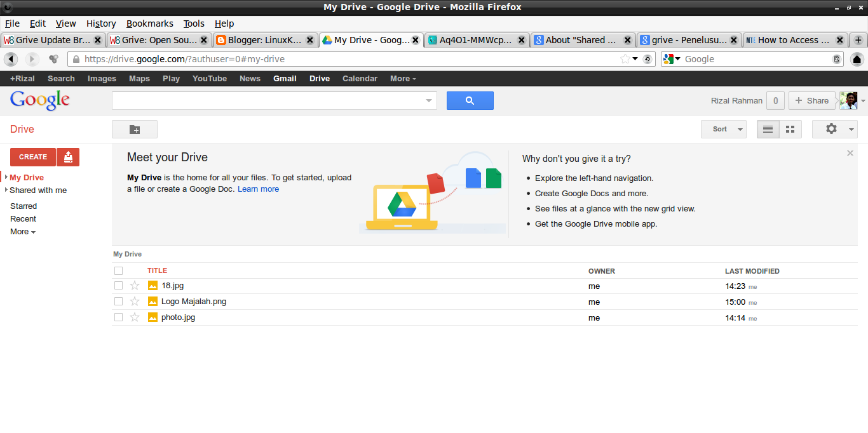The height and width of the screenshot is (433, 868).
Task: Click the blue search magnifier button
Action: [470, 100]
